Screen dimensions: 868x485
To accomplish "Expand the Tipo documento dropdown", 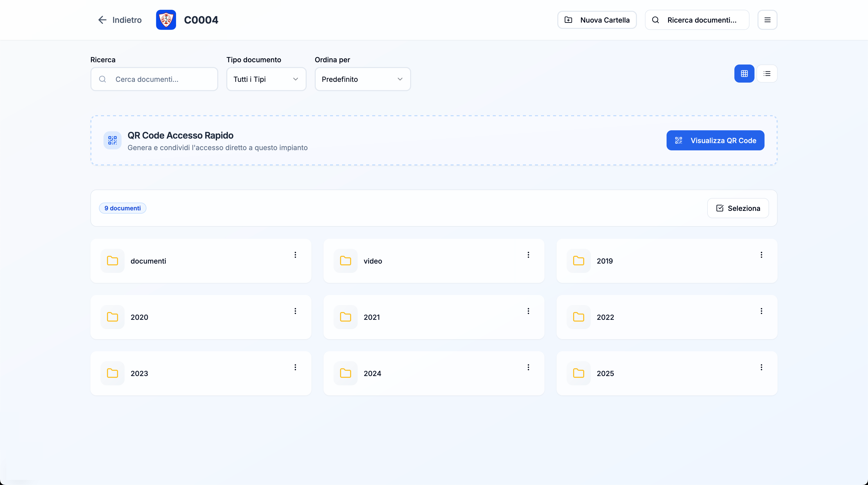I will [266, 79].
